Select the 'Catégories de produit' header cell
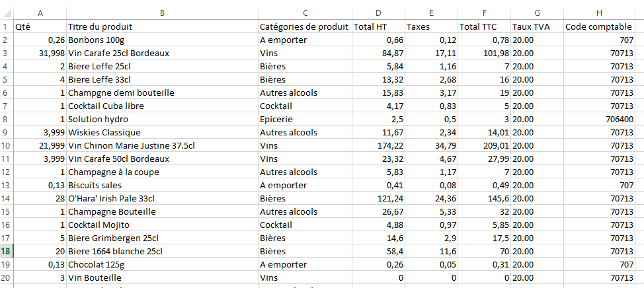Viewport: 644px width, 288px height. point(304,26)
